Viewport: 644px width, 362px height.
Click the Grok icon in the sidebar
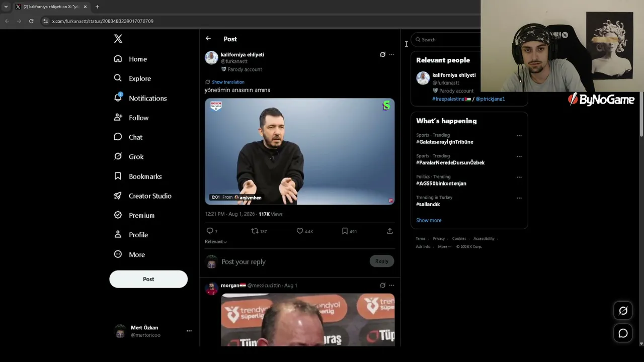pos(118,156)
